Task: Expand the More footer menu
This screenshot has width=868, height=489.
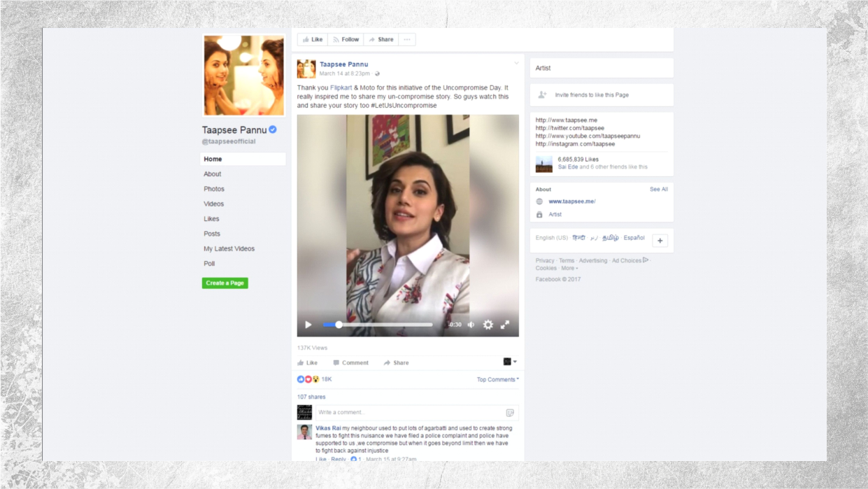Action: click(569, 268)
